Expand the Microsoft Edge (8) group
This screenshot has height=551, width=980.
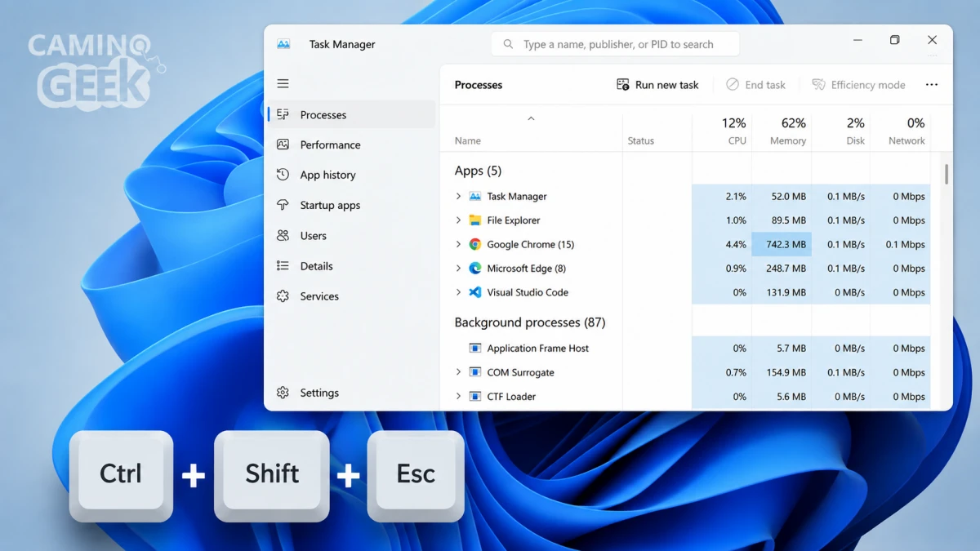click(458, 268)
